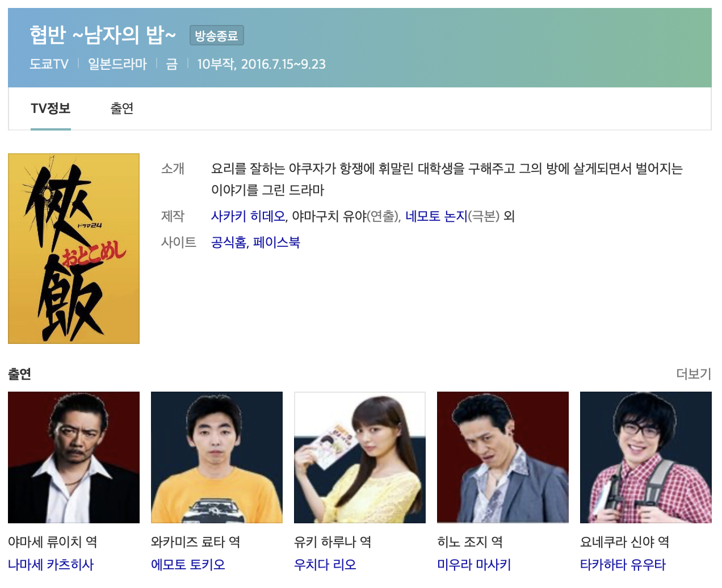This screenshot has width=722, height=588.
Task: Click the 협반 drama poster image
Action: [x=74, y=249]
